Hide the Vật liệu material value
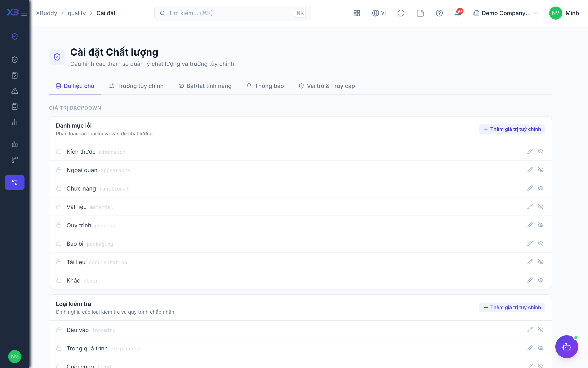 (540, 207)
